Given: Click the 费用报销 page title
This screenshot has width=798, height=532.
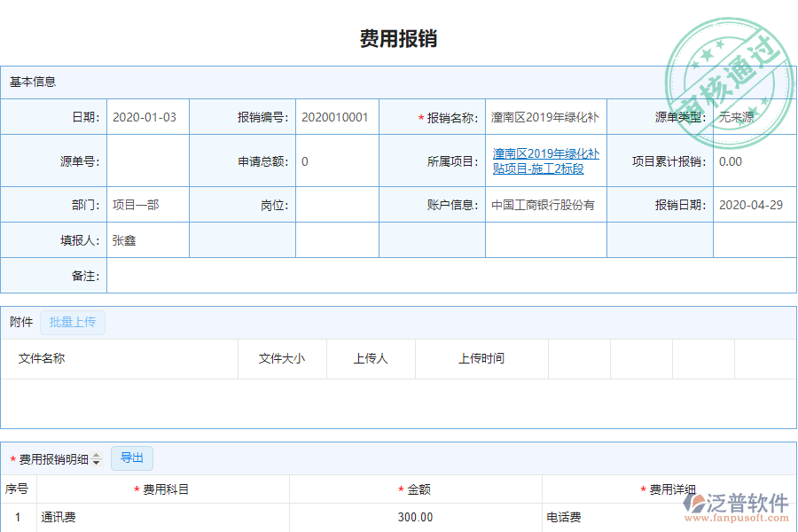Looking at the screenshot, I should tap(399, 37).
